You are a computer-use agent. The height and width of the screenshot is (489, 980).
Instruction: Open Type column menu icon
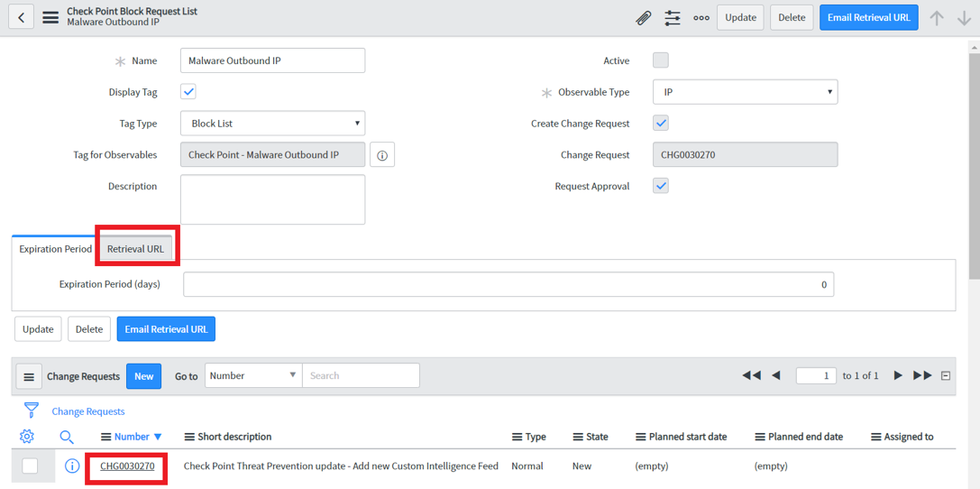pyautogui.click(x=517, y=437)
